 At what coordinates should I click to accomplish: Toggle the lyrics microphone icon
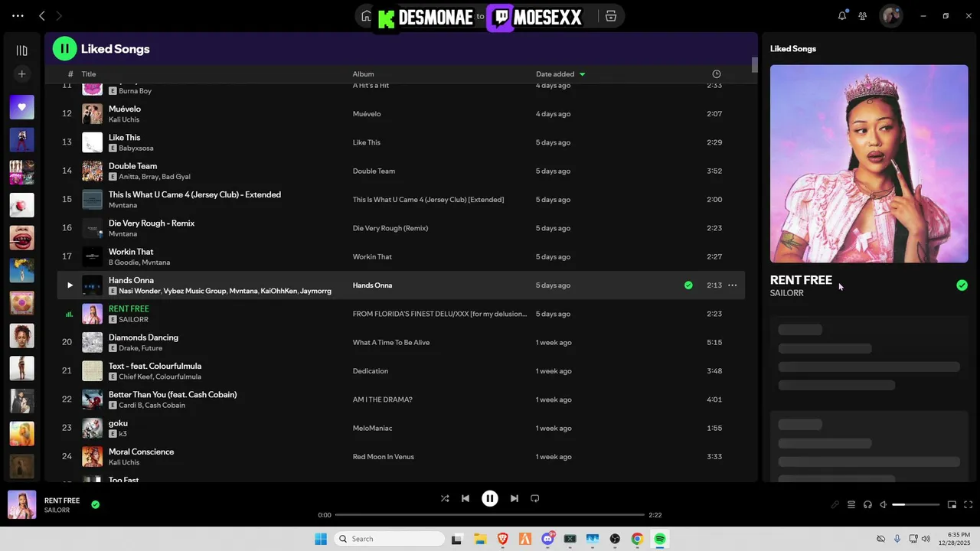coord(835,504)
